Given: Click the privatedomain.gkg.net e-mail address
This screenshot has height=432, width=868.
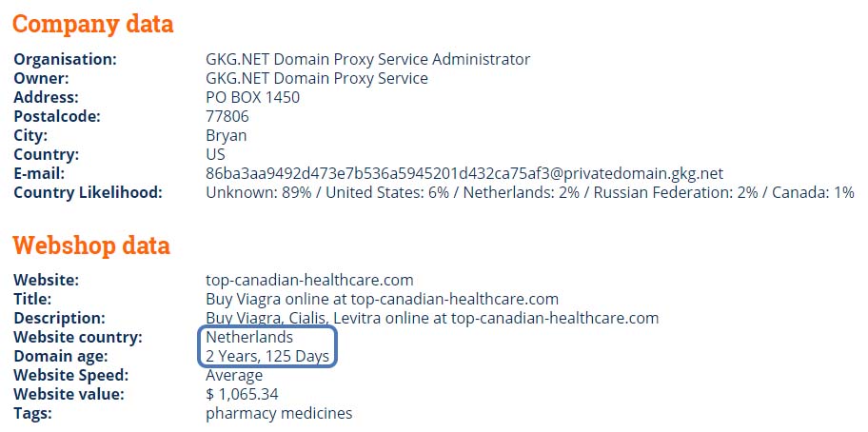Looking at the screenshot, I should pos(464,174).
